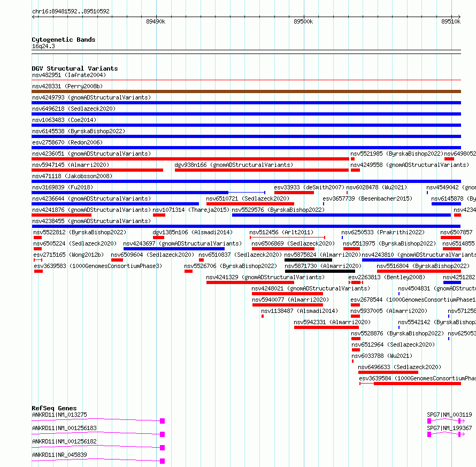Click the chr16:89481592..89510592 region label
The width and height of the screenshot is (476, 467).
tap(71, 12)
